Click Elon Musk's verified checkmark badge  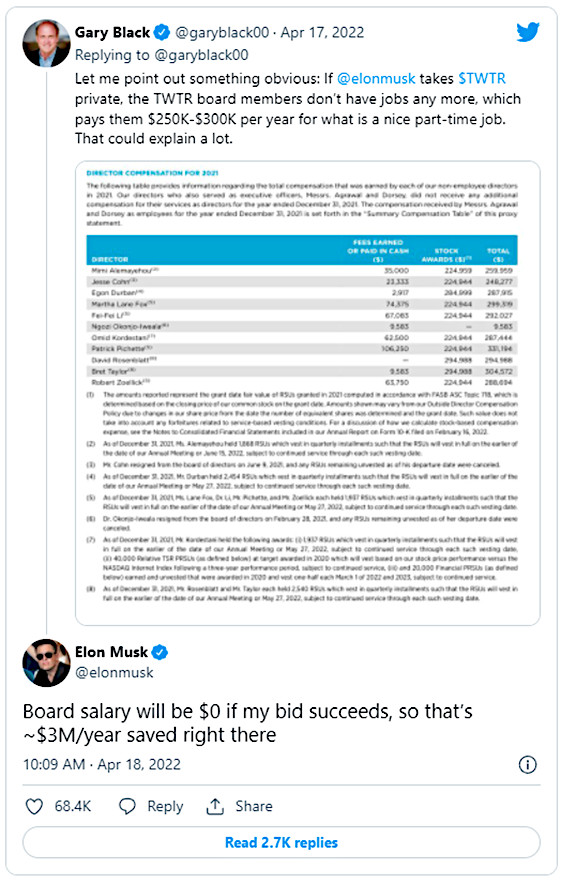(160, 652)
